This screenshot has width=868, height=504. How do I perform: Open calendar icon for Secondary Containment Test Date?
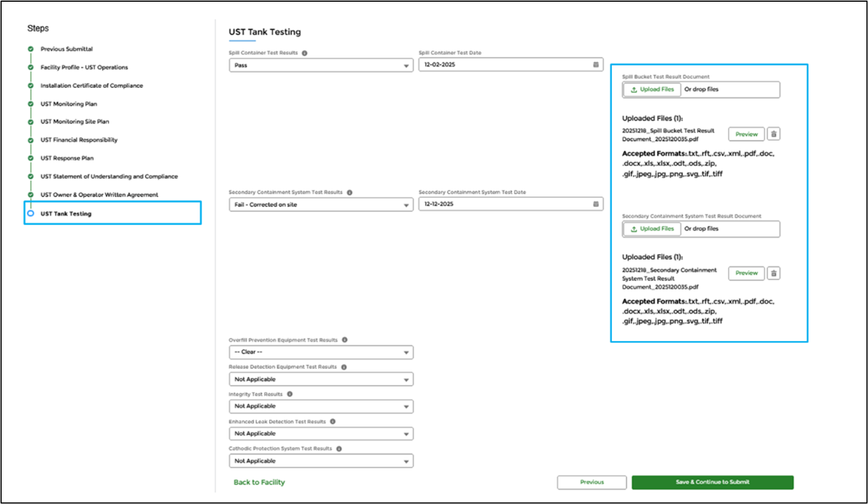596,204
